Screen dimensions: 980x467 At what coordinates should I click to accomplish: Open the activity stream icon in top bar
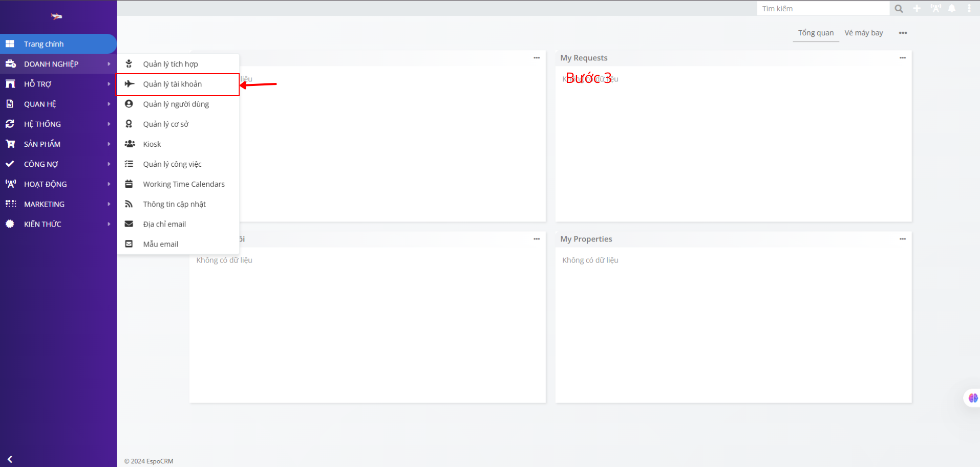935,9
